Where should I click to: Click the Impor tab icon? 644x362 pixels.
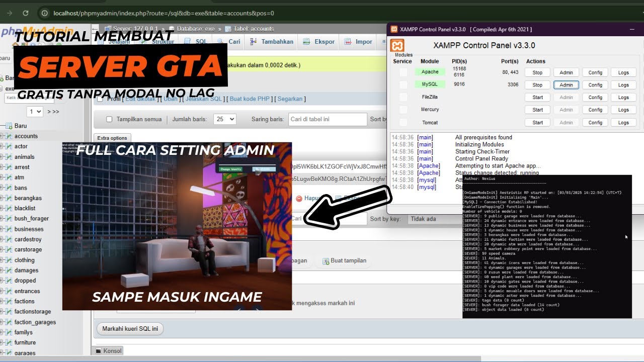[x=349, y=42]
